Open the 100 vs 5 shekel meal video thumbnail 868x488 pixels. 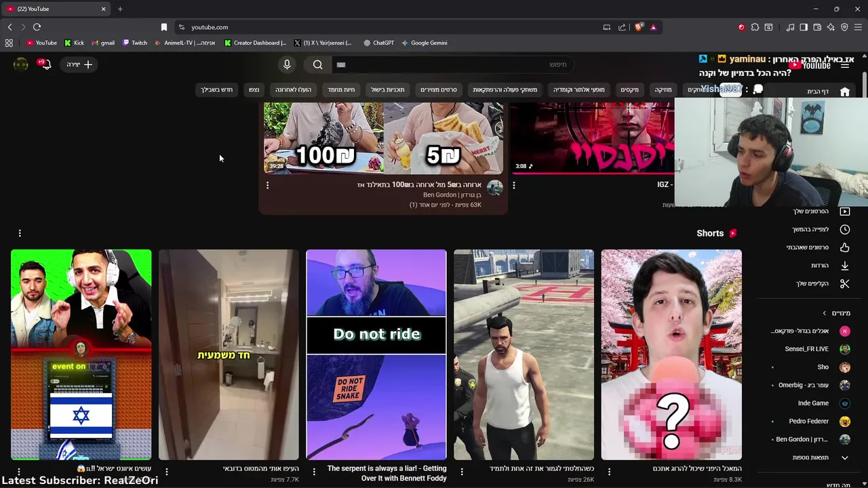383,138
